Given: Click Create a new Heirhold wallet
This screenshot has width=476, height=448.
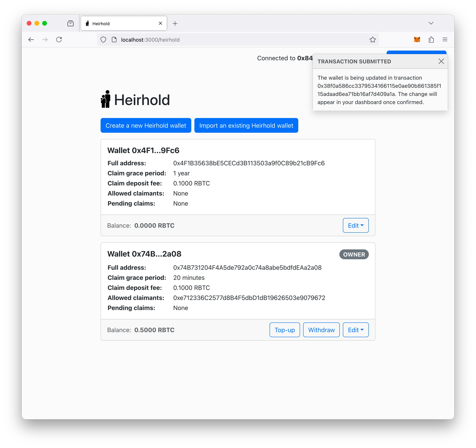Looking at the screenshot, I should [x=146, y=125].
